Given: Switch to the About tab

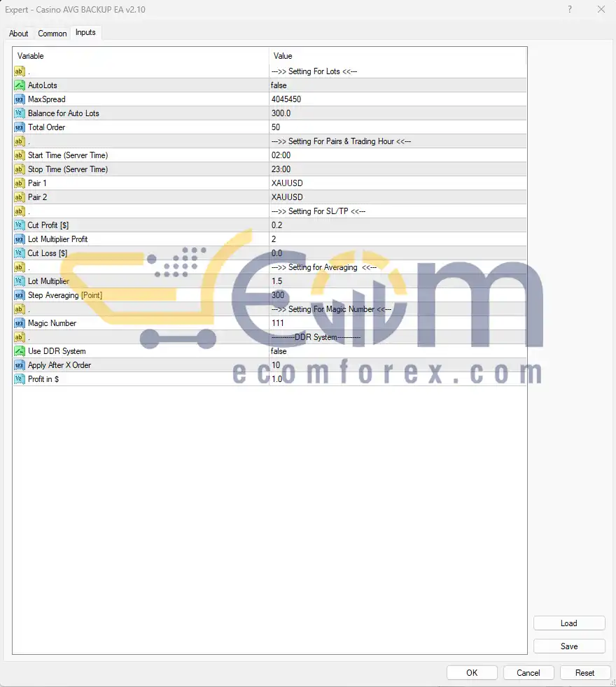Looking at the screenshot, I should pyautogui.click(x=18, y=33).
